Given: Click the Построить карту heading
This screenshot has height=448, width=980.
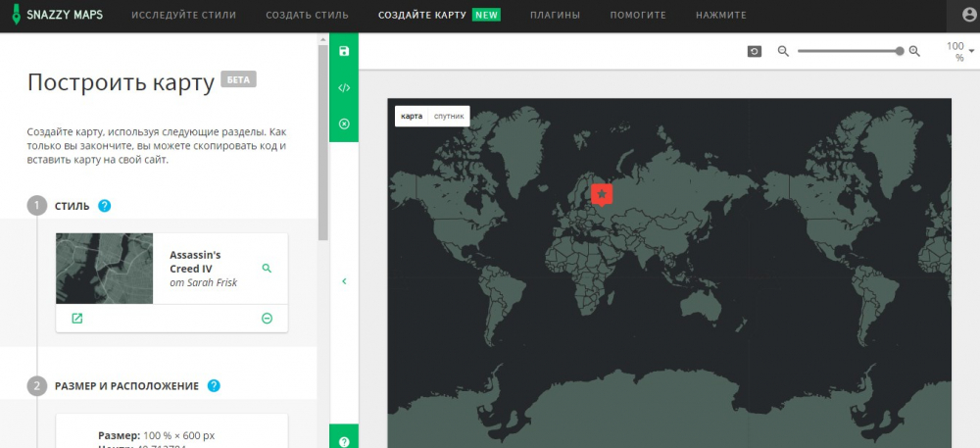Looking at the screenshot, I should (x=121, y=83).
